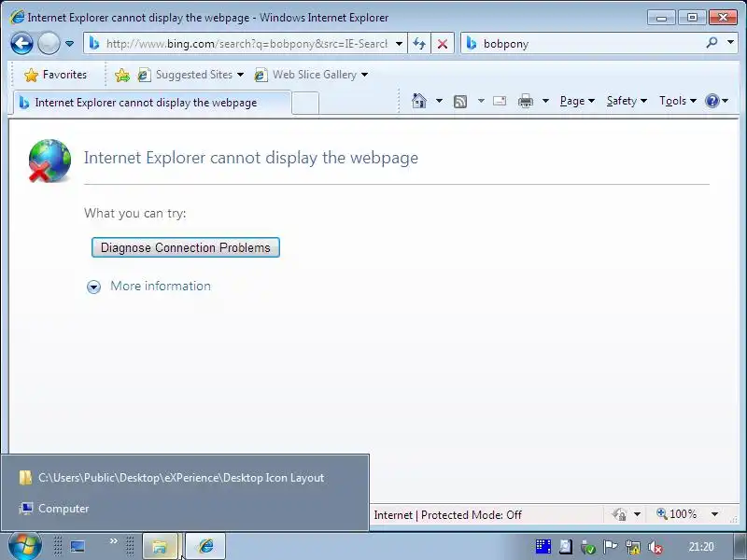Expand the quick launch overflow chevron
This screenshot has height=560, width=747.
113,541
